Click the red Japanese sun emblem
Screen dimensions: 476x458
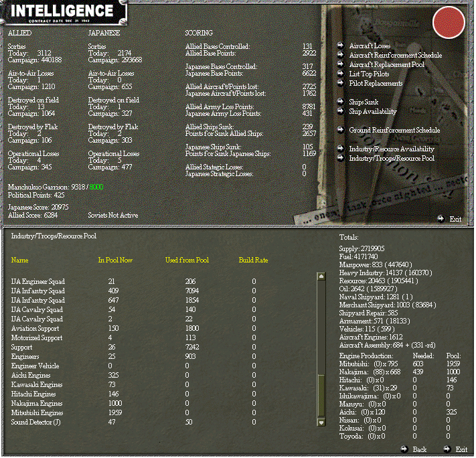449,23
